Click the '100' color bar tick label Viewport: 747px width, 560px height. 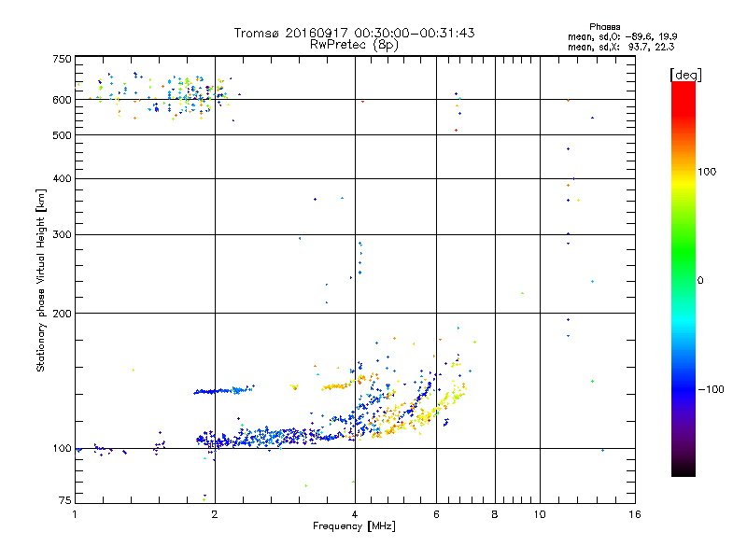pos(707,172)
